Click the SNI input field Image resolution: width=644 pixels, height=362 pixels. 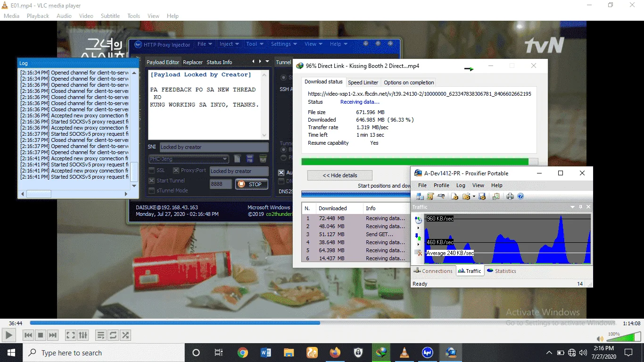click(214, 147)
